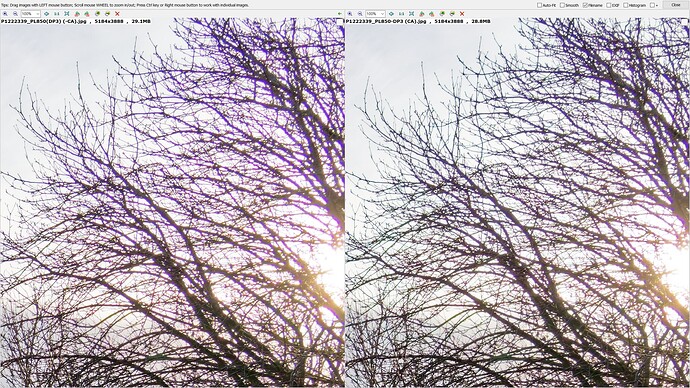Open the left image zoom percentage dropdown
690x388 pixels.
click(x=30, y=14)
